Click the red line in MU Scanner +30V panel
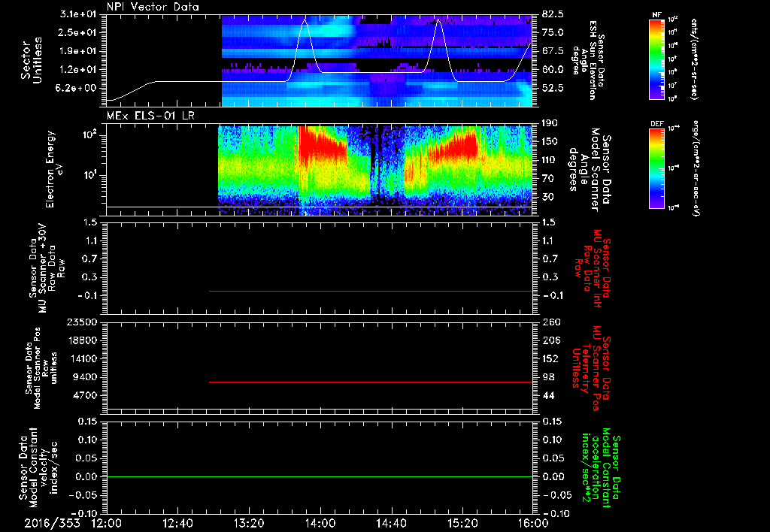 coord(371,291)
